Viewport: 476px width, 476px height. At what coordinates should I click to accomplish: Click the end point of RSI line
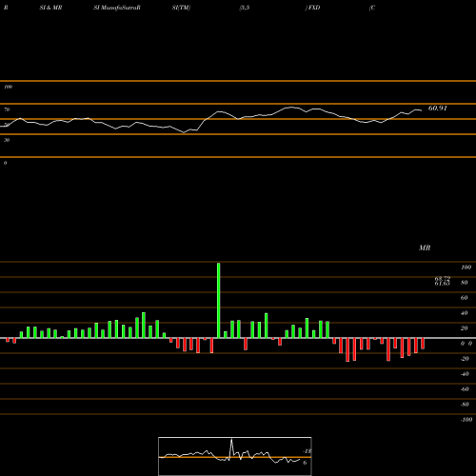point(422,110)
